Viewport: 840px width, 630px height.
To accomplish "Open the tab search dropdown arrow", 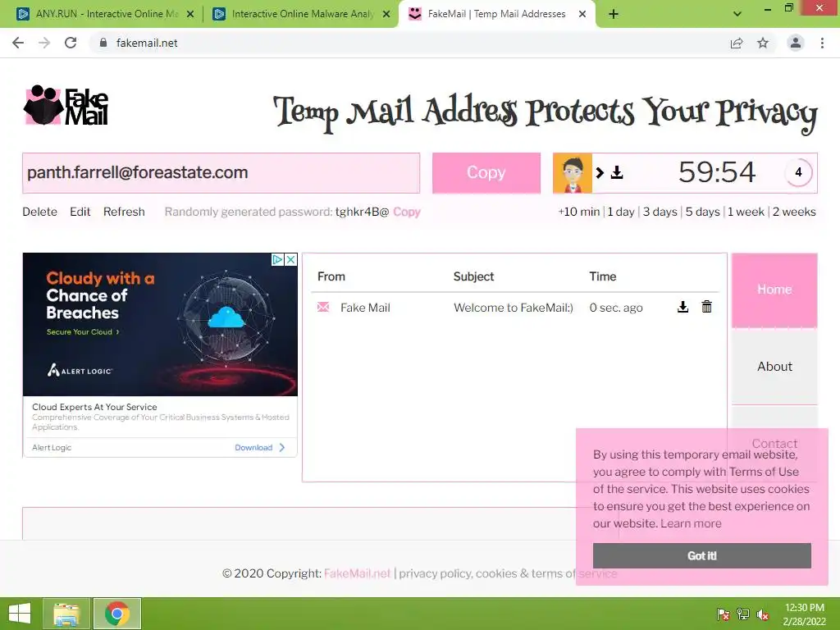I will pyautogui.click(x=737, y=14).
